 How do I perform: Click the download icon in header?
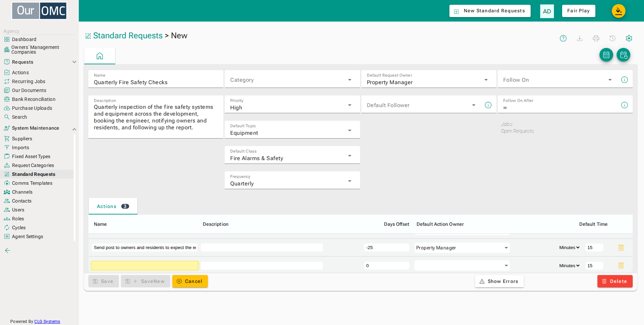click(580, 38)
